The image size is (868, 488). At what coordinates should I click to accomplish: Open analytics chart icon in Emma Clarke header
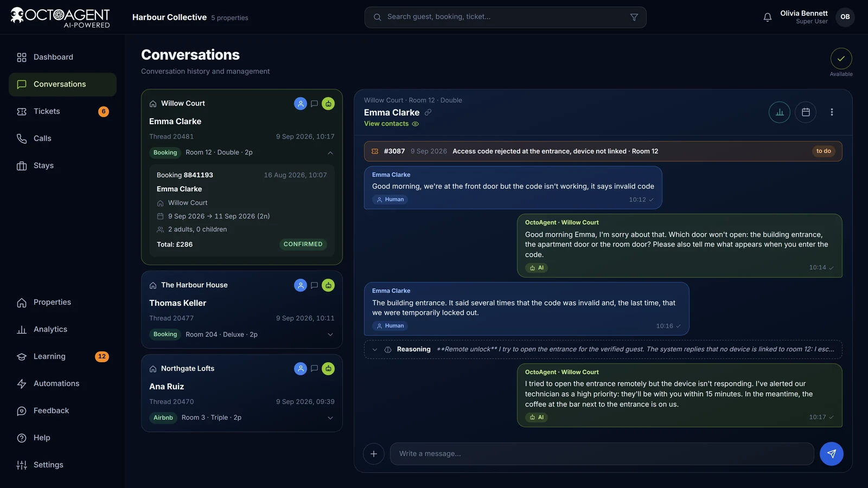pyautogui.click(x=780, y=112)
